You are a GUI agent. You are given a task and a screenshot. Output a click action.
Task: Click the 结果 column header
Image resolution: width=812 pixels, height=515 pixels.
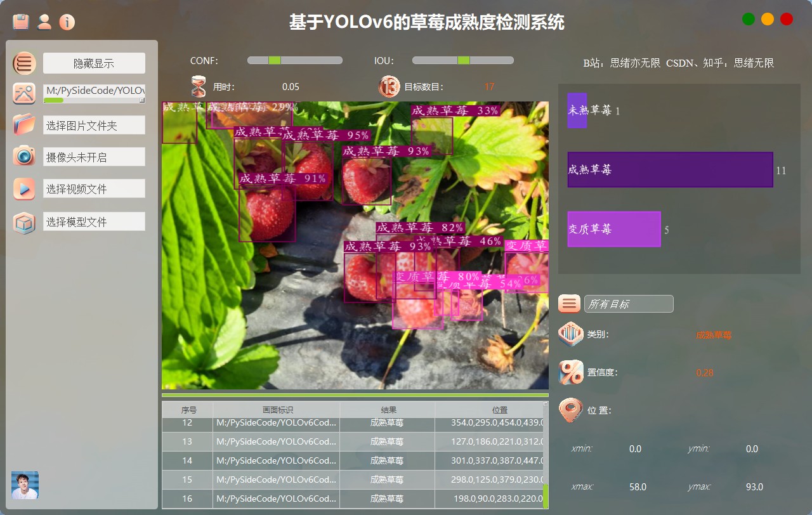[388, 410]
